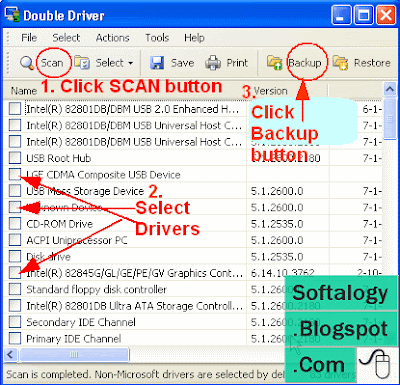Click version 5.1.2600.0 in the USB Mass Storage row
Screen dimensions: 400x385
click(277, 191)
